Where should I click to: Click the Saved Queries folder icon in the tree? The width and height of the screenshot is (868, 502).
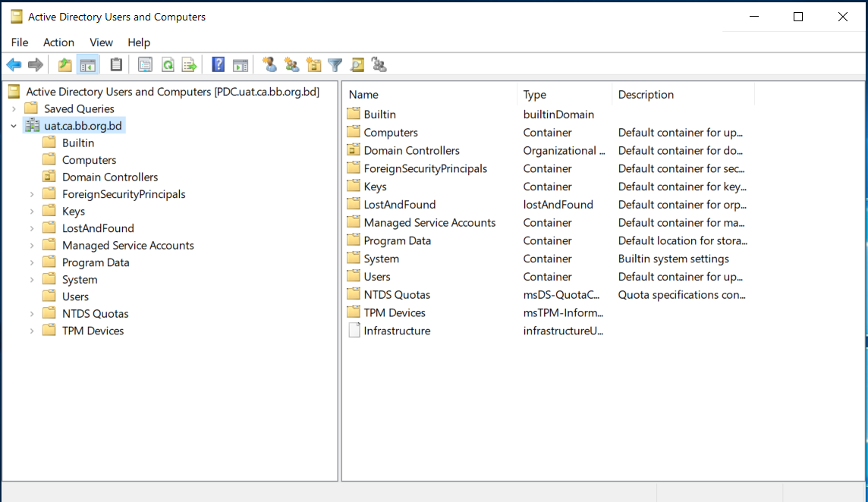(32, 108)
